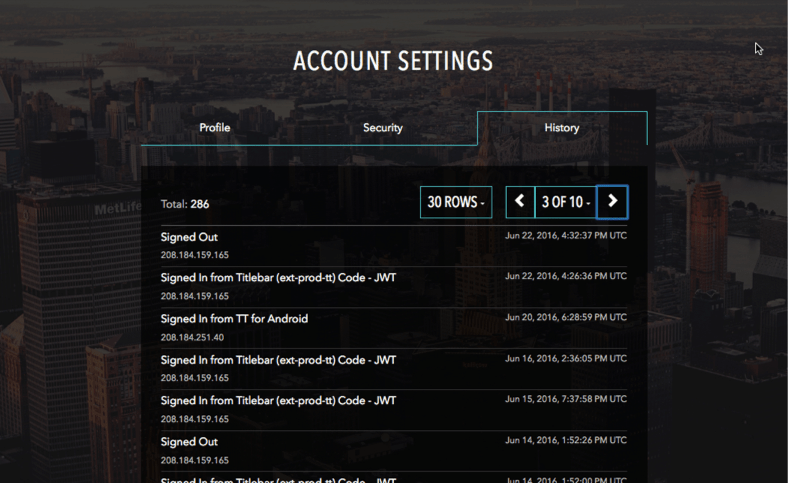Screen dimensions: 788x483
Task: Select Signed Out entry from Jun 22
Action: [x=393, y=246]
